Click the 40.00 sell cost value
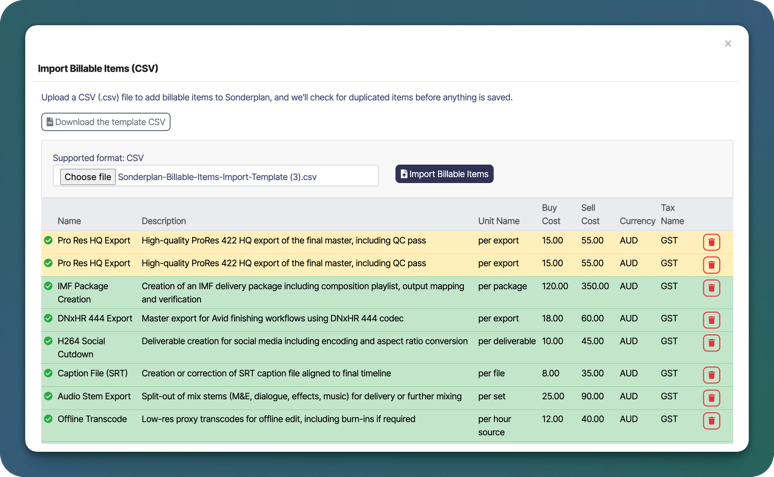The width and height of the screenshot is (774, 477). 592,419
